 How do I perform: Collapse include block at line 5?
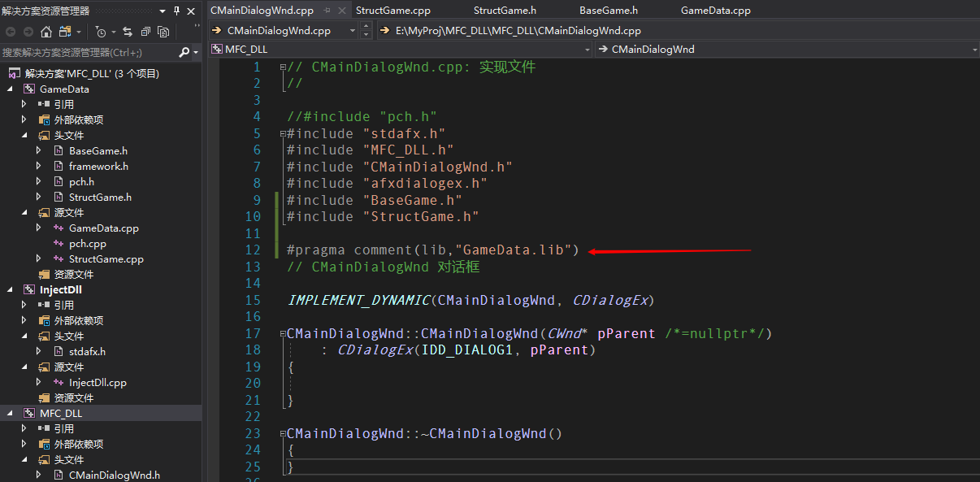[x=281, y=134]
